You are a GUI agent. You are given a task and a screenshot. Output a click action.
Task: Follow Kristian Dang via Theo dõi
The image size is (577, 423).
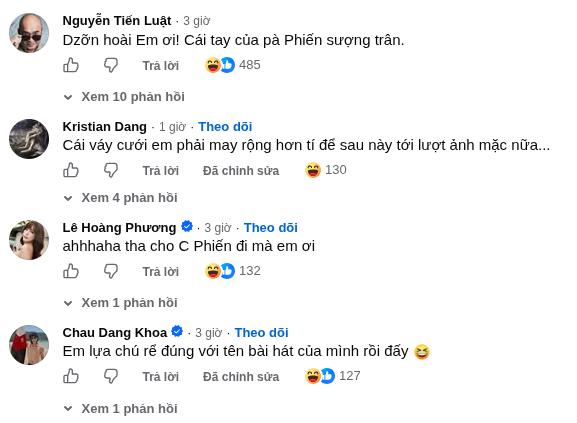click(225, 127)
